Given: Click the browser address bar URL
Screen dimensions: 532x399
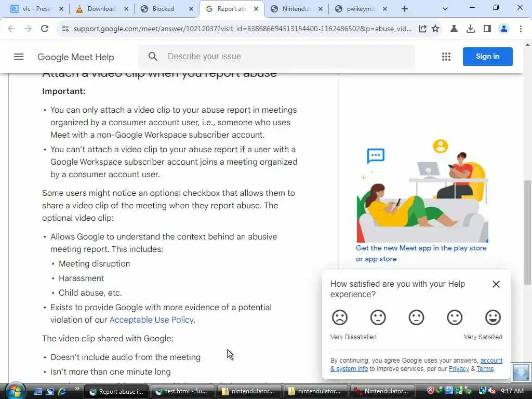Looking at the screenshot, I should [242, 29].
